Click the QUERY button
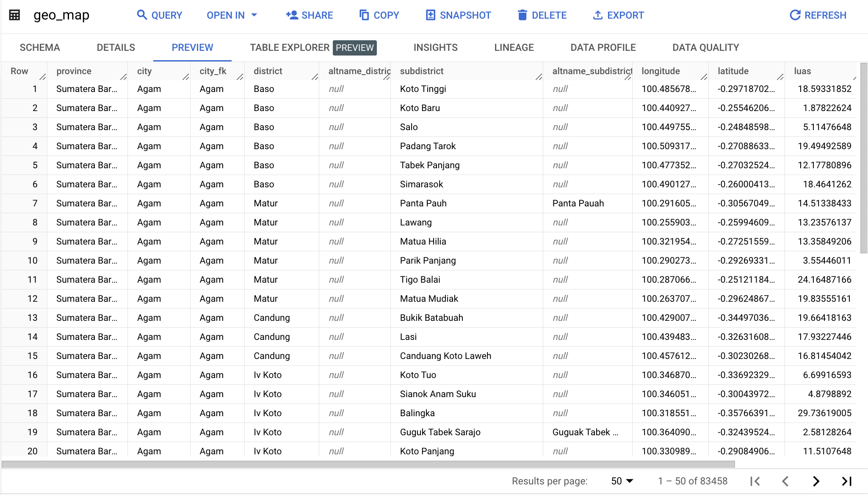868x495 pixels. (160, 15)
